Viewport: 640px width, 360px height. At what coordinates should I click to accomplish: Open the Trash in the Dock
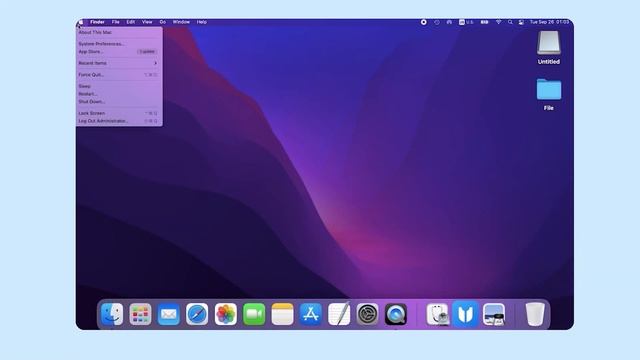point(535,314)
